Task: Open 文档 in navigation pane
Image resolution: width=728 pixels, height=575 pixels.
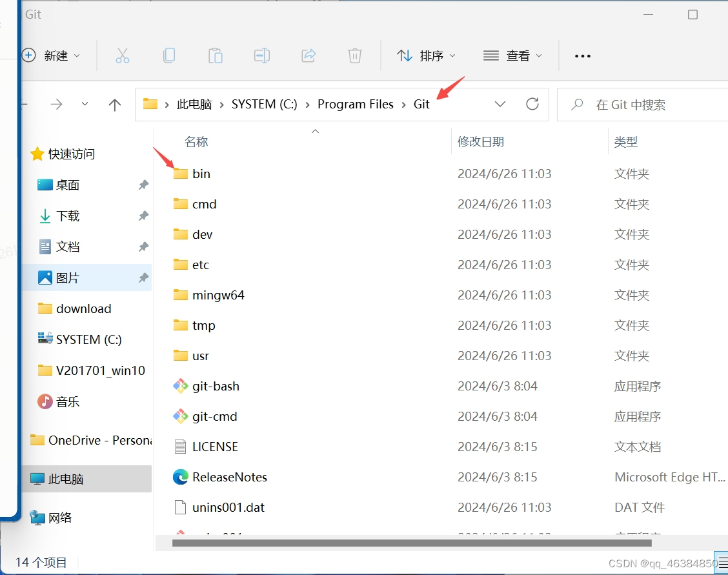Action: coord(67,247)
